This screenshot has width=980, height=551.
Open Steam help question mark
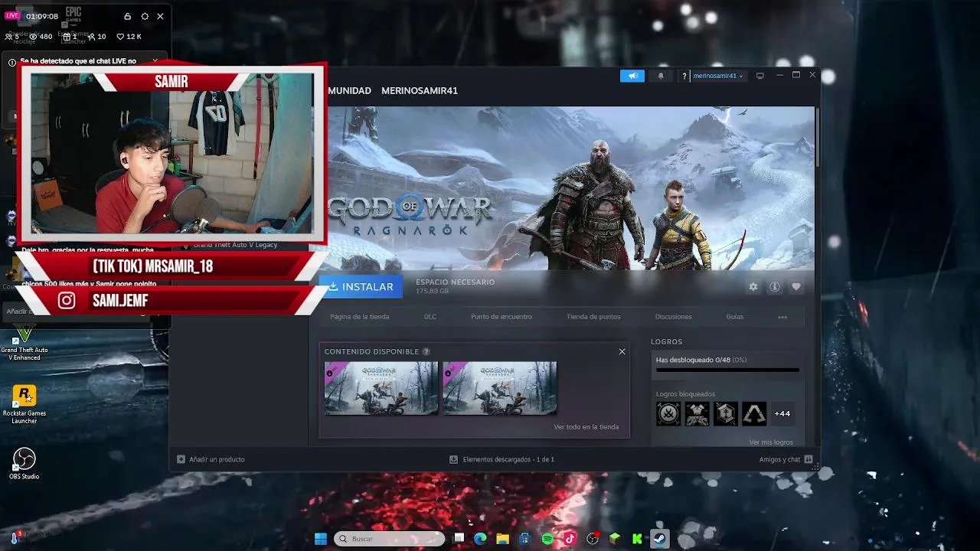tap(684, 76)
